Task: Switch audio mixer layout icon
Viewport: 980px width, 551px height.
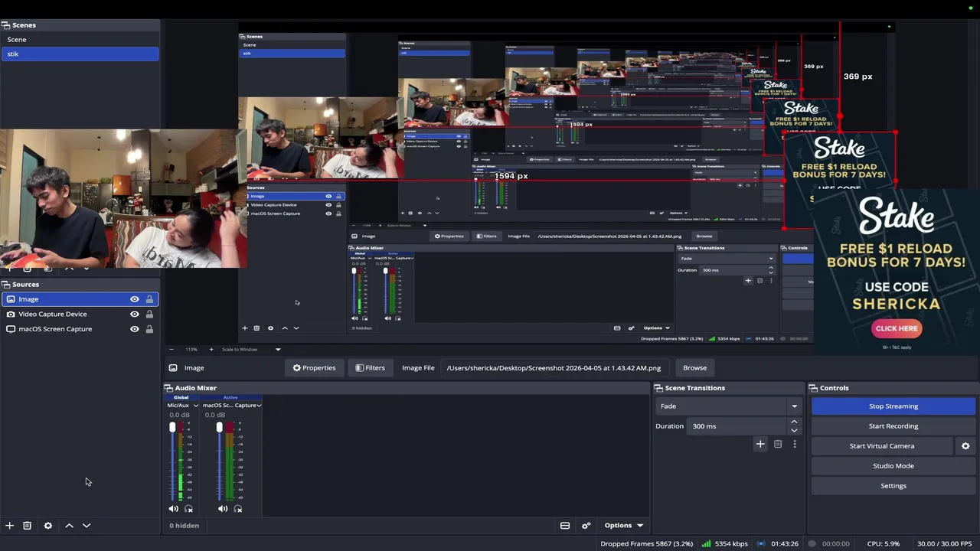Action: pyautogui.click(x=565, y=526)
